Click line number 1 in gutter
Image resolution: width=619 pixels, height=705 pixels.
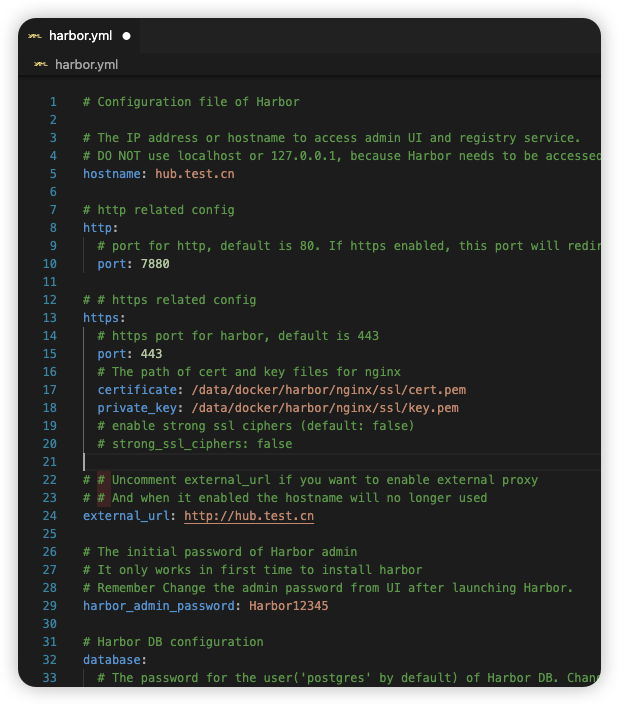(x=54, y=102)
